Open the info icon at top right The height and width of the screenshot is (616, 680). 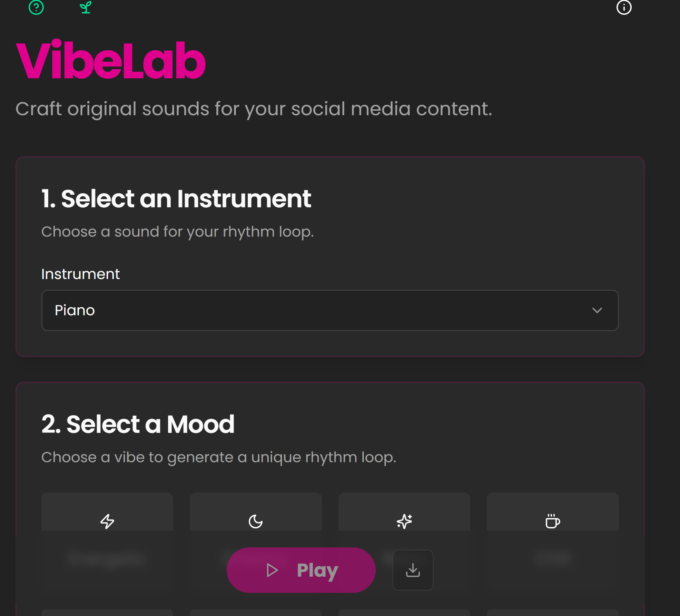pos(624,7)
